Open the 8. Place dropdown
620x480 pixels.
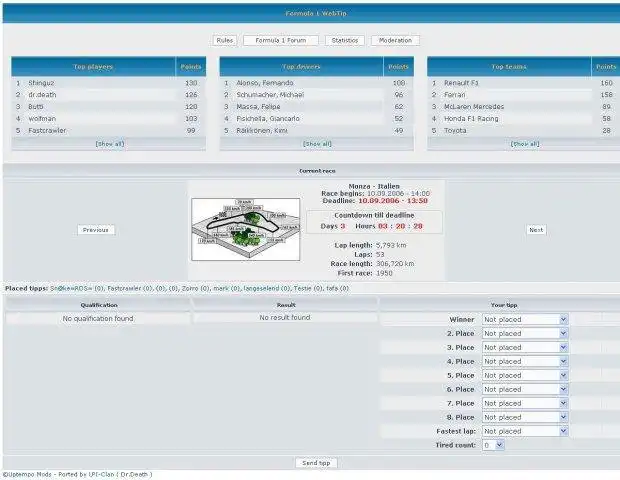point(525,417)
